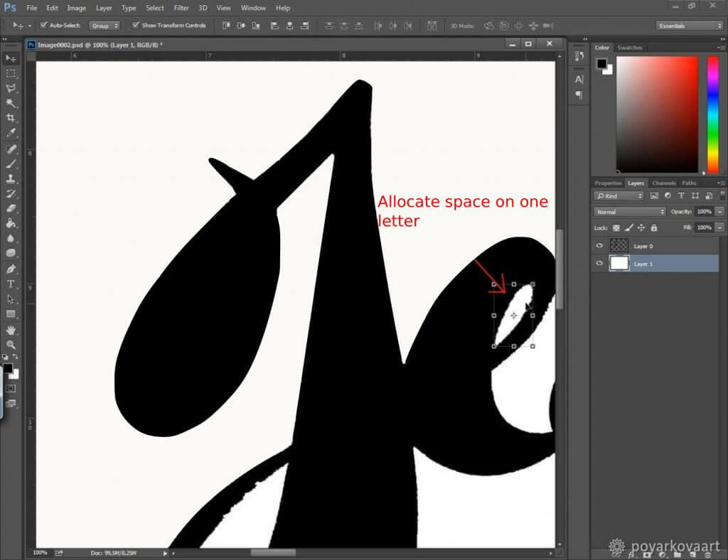This screenshot has height=560, width=728.
Task: Click the hue spectrum slider
Action: [x=712, y=114]
